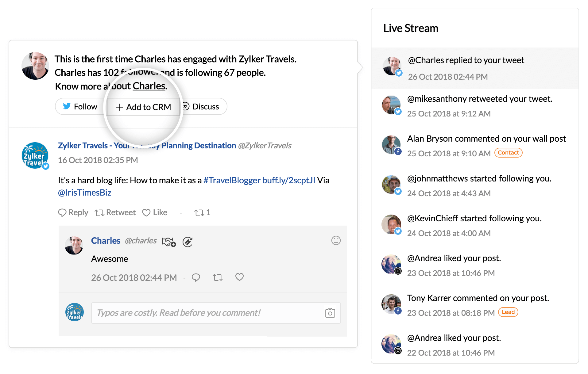Click Charles's avatar in the summary header
The image size is (588, 374).
35,66
